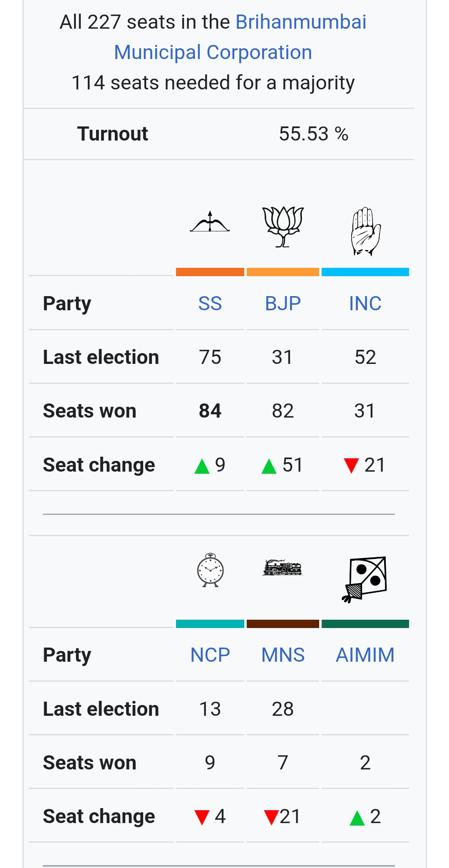Open the MNS party link
This screenshot has height=868, width=449.
coord(283,655)
